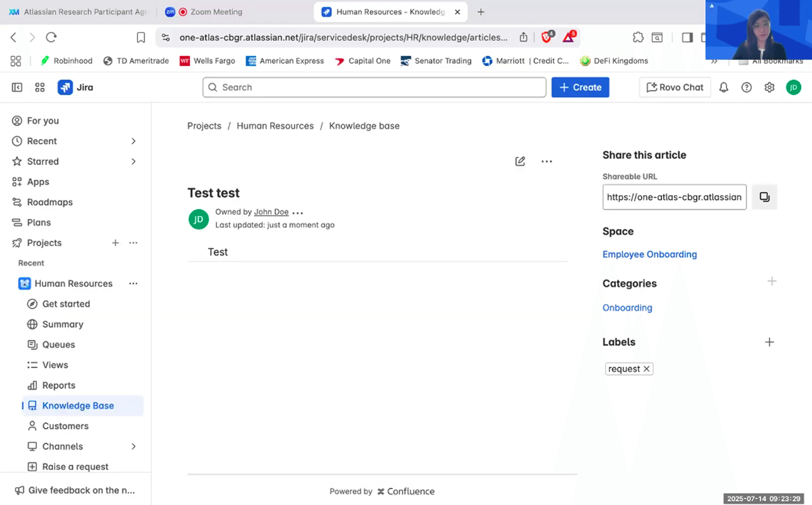
Task: Open the help question mark menu
Action: tap(746, 88)
